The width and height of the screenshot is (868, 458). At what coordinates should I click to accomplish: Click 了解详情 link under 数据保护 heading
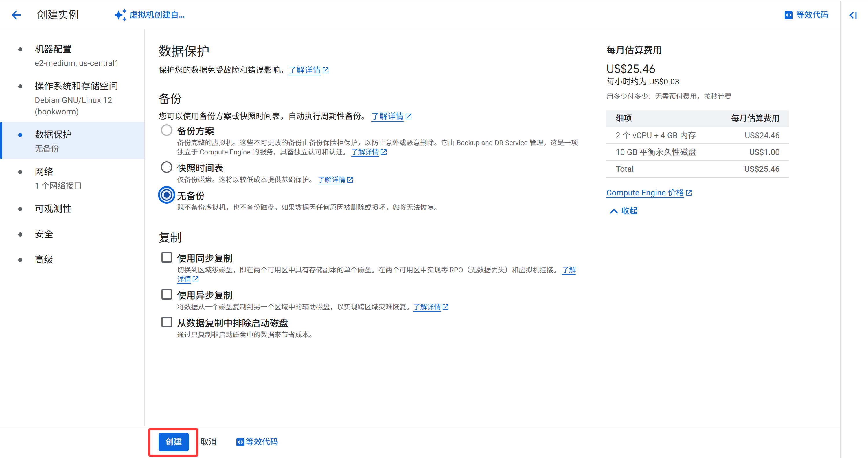coord(304,70)
